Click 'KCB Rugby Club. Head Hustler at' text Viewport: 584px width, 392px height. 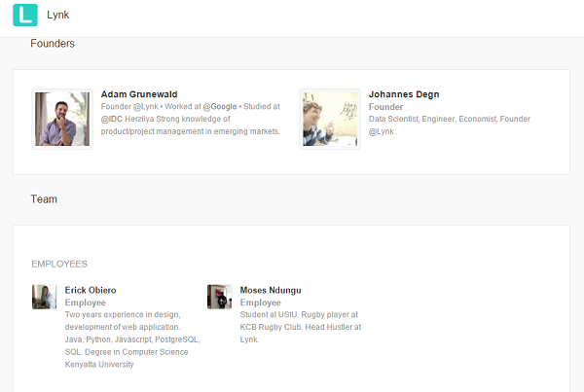(301, 327)
